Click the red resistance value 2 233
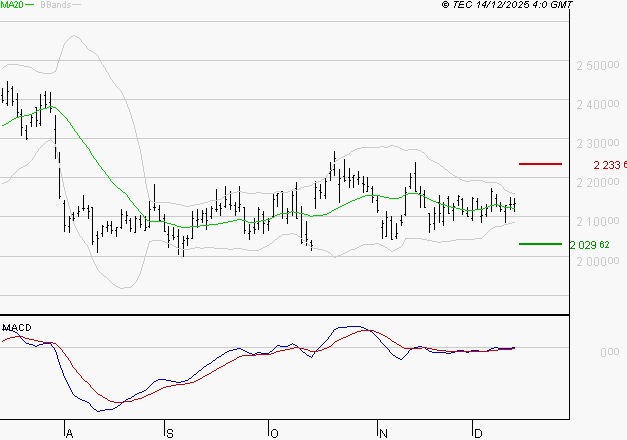 [x=610, y=165]
